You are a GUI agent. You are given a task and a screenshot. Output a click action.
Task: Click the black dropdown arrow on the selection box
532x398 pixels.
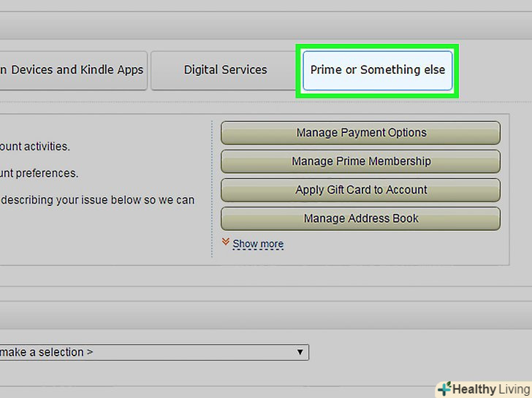300,352
